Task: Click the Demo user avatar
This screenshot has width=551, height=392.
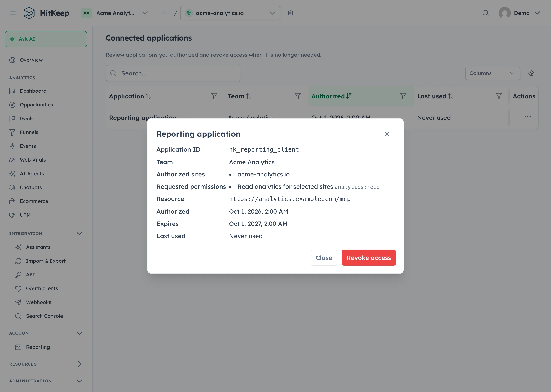Action: pyautogui.click(x=505, y=13)
